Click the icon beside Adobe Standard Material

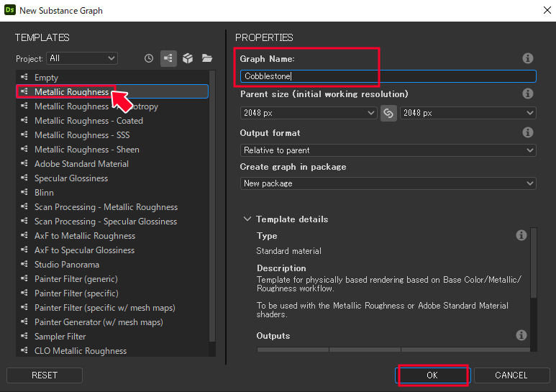[x=24, y=163]
